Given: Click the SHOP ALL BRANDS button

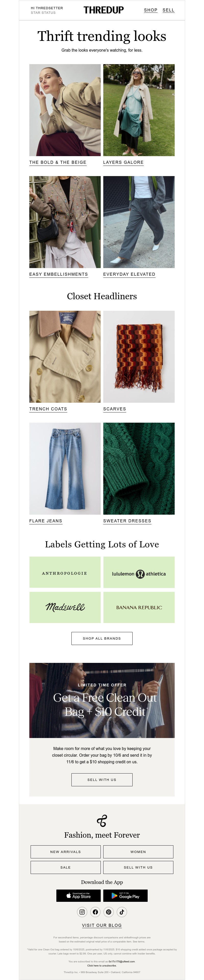Looking at the screenshot, I should point(102,638).
